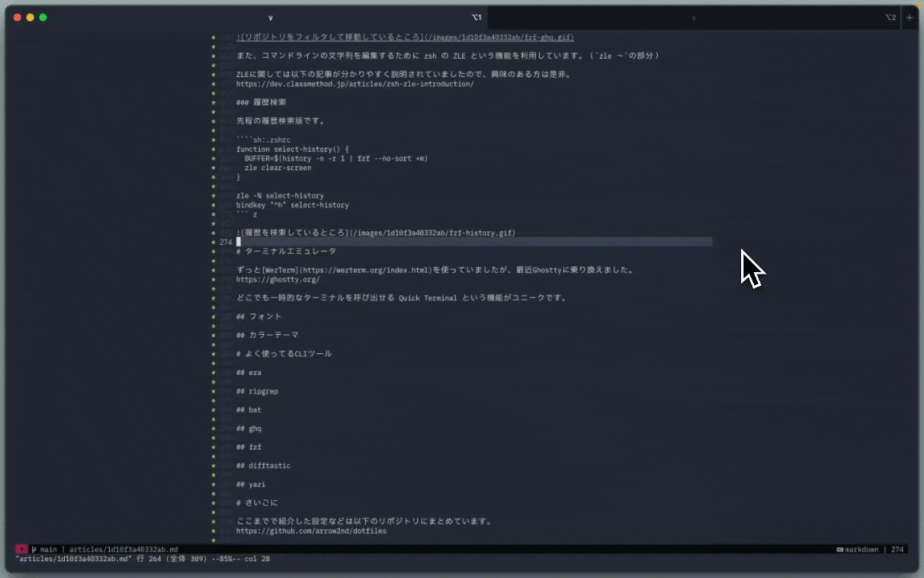Click the '# ターミナルエミュレータ' heading
The image size is (924, 578).
(x=286, y=251)
